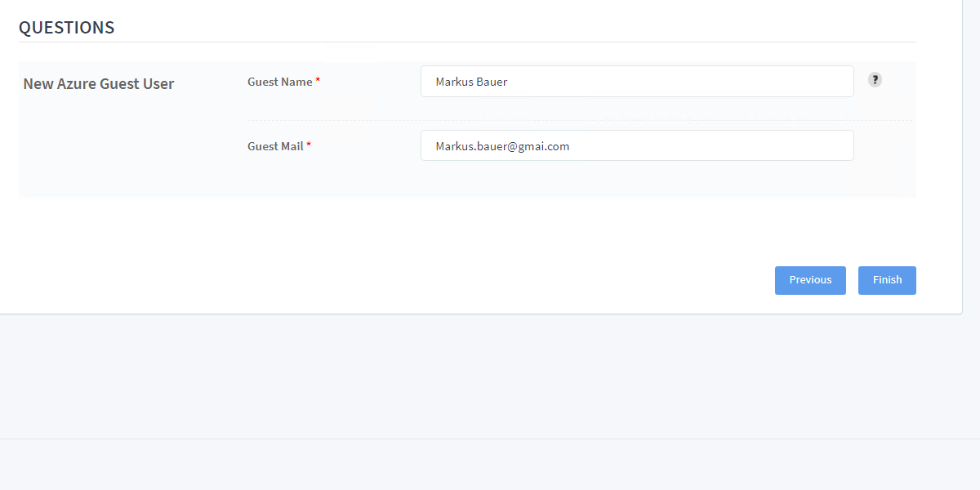Click the New Azure Guest User title

click(98, 83)
